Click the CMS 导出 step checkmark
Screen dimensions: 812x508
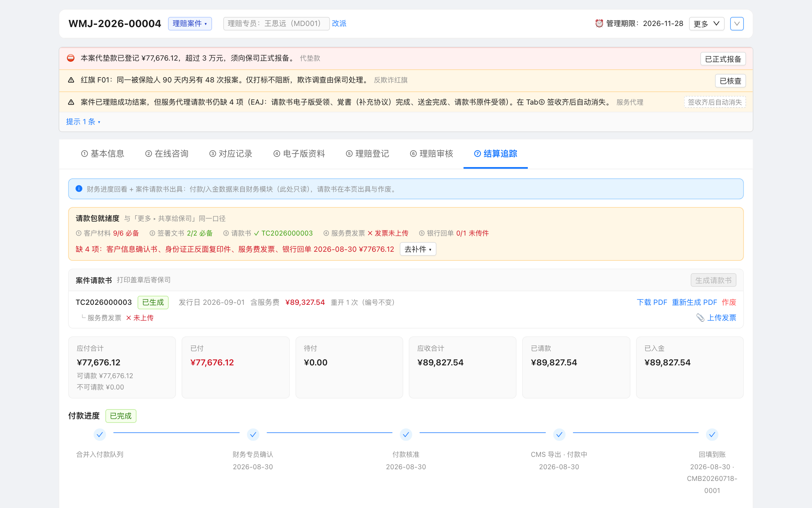point(559,435)
